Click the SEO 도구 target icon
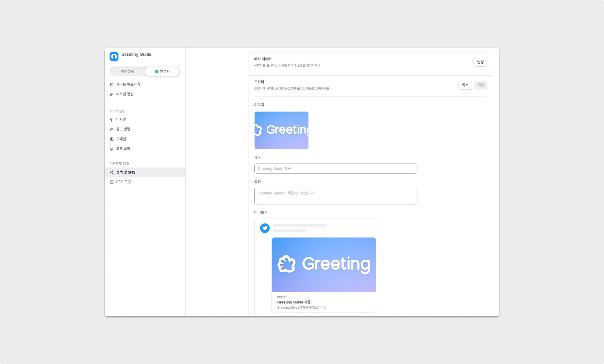Viewport: 604px width, 364px height. (x=112, y=182)
